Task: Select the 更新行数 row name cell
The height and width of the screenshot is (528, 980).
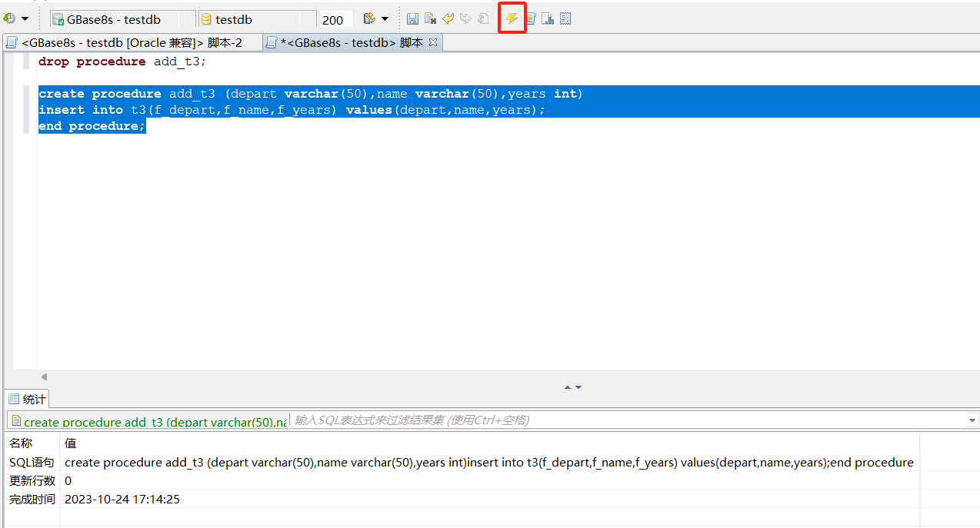Action: coord(32,480)
